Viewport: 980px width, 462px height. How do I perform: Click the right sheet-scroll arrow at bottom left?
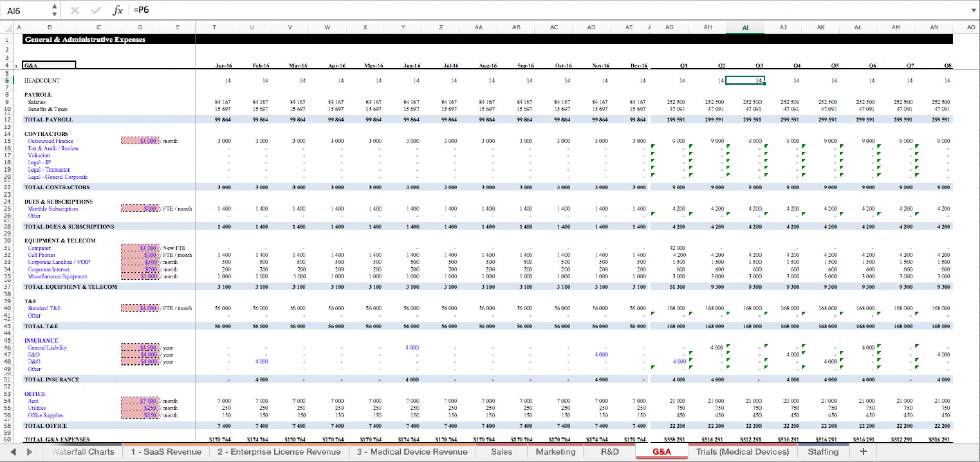click(29, 451)
